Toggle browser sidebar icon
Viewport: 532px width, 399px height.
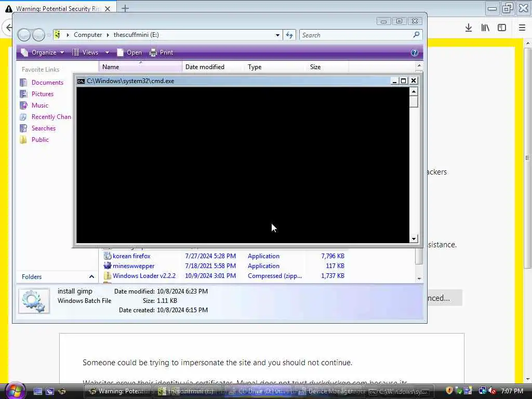[502, 28]
